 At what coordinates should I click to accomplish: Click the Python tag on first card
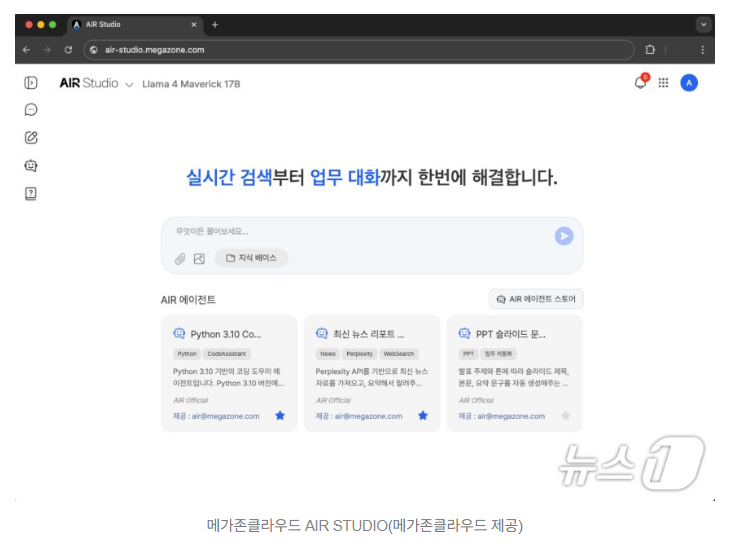(x=187, y=354)
